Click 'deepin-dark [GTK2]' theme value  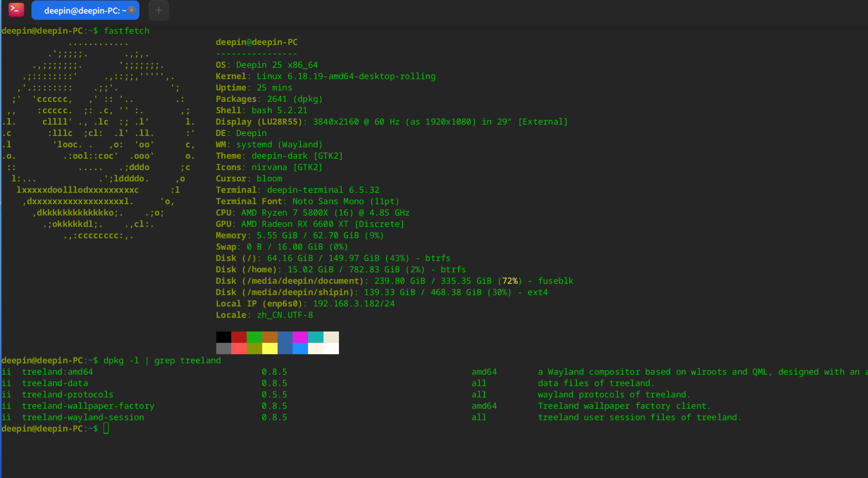point(297,156)
